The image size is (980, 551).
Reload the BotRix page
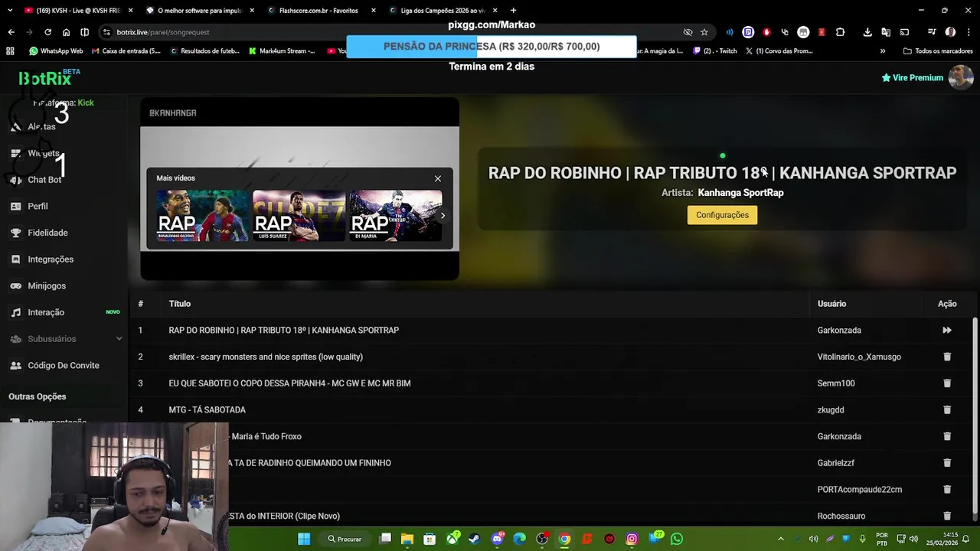point(47,32)
